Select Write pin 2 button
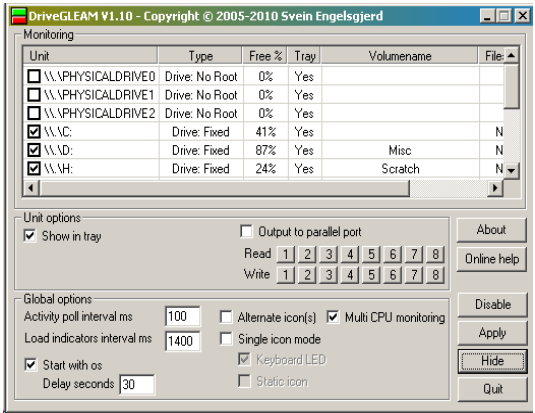The width and height of the screenshot is (535, 413). (x=307, y=275)
